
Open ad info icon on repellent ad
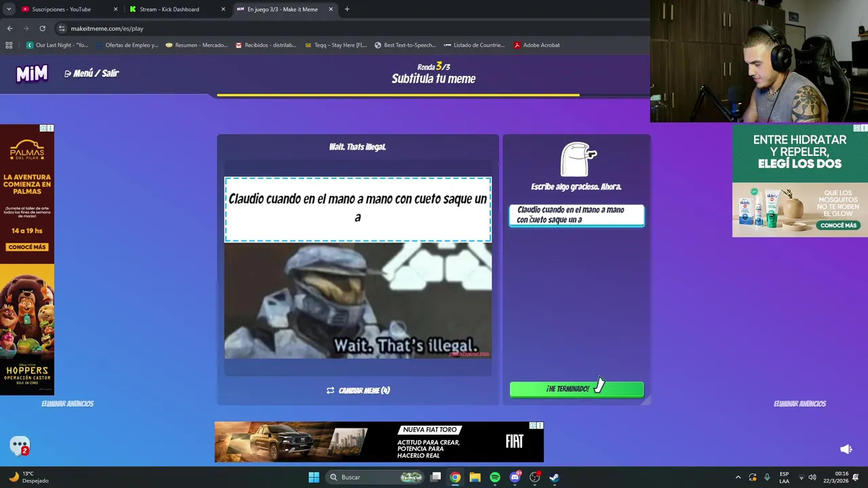(856, 128)
